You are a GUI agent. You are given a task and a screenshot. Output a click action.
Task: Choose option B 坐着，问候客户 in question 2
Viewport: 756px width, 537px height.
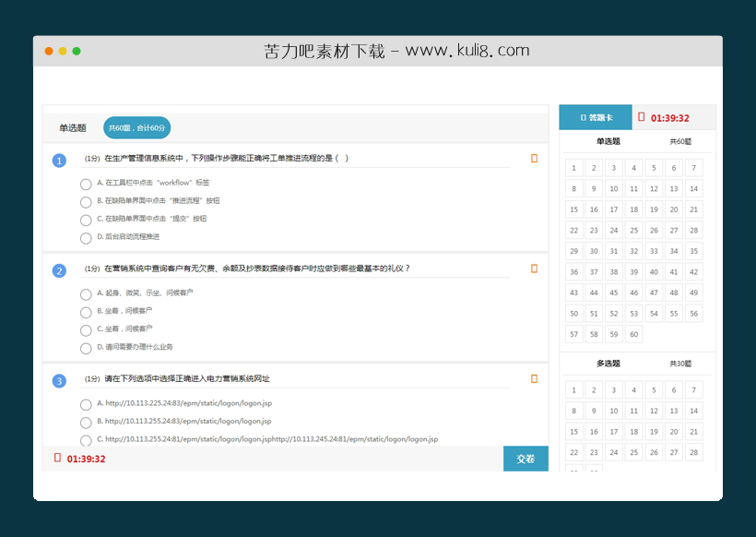click(x=86, y=312)
